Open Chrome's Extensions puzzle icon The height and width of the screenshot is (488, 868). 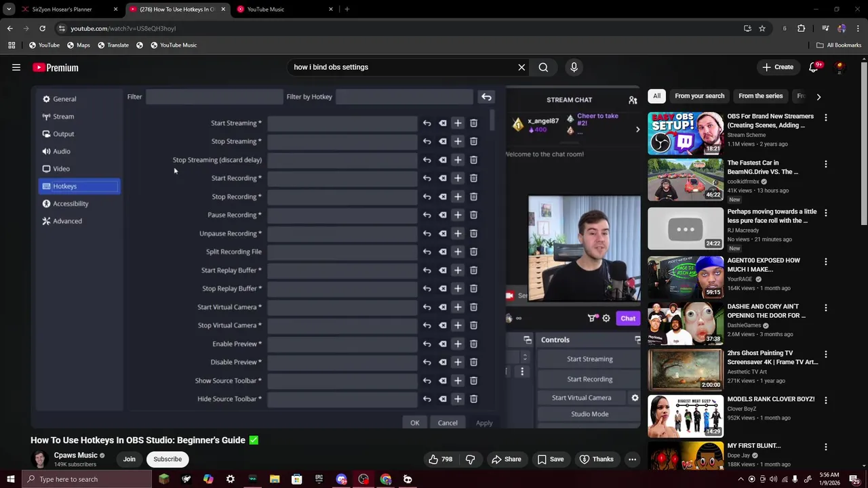click(x=802, y=28)
